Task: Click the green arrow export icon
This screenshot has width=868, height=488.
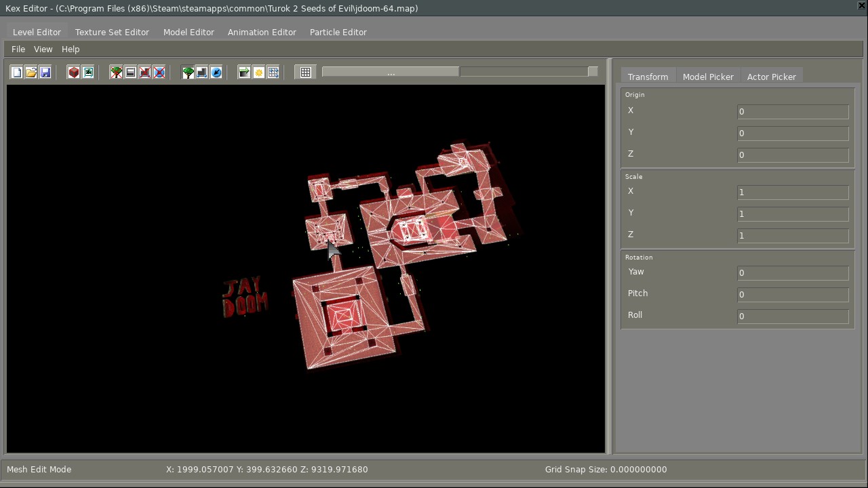Action: click(244, 73)
